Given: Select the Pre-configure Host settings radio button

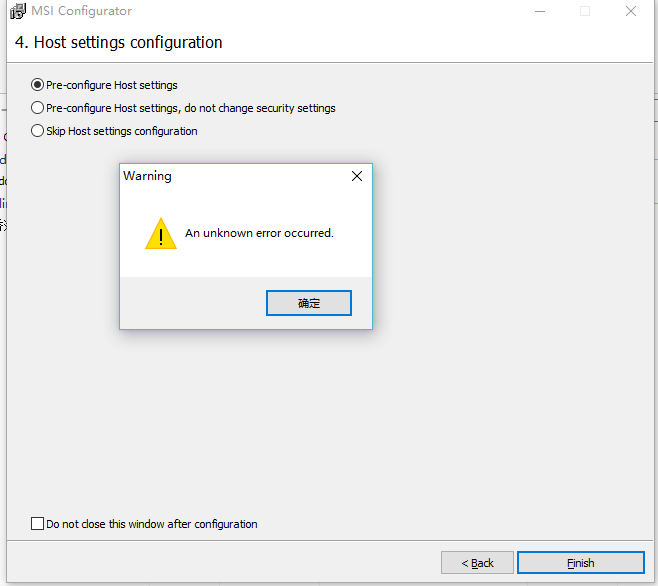Looking at the screenshot, I should tap(38, 85).
